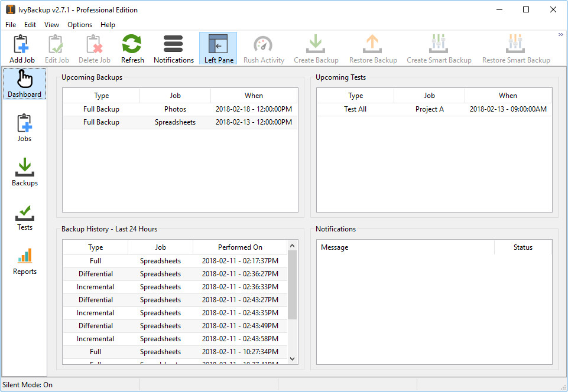568x392 pixels.
Task: Open the Notifications toolbar icon
Action: 173,48
